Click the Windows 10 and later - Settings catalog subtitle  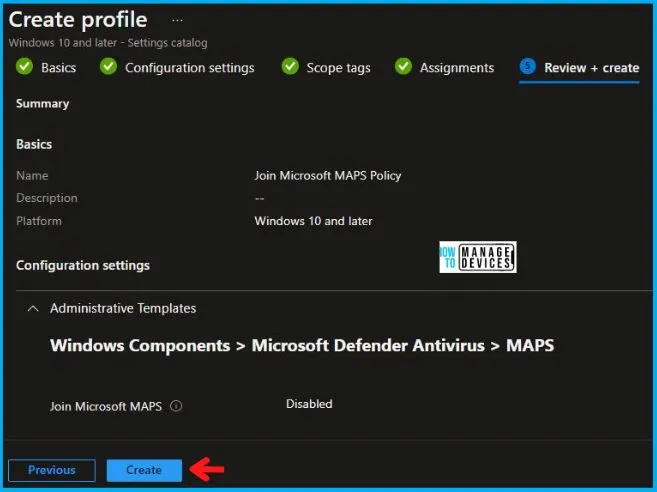[108, 43]
